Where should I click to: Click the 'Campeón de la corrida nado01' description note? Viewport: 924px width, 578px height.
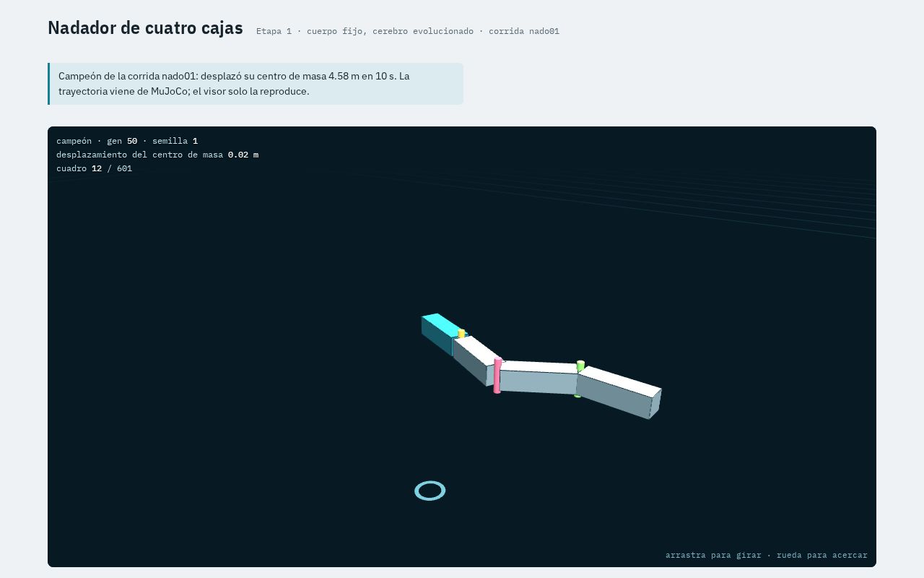point(256,84)
